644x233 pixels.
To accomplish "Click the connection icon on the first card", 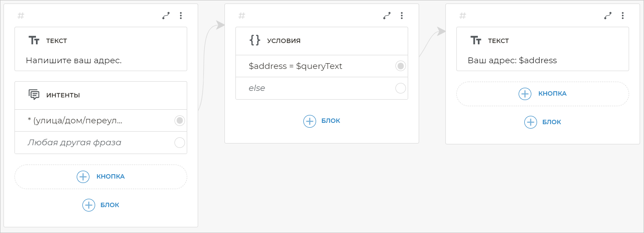I will click(166, 16).
